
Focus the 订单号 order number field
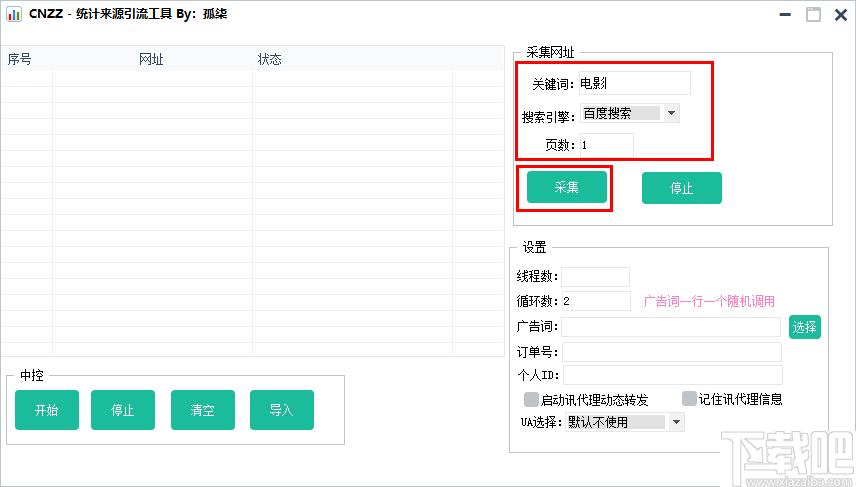pos(672,352)
